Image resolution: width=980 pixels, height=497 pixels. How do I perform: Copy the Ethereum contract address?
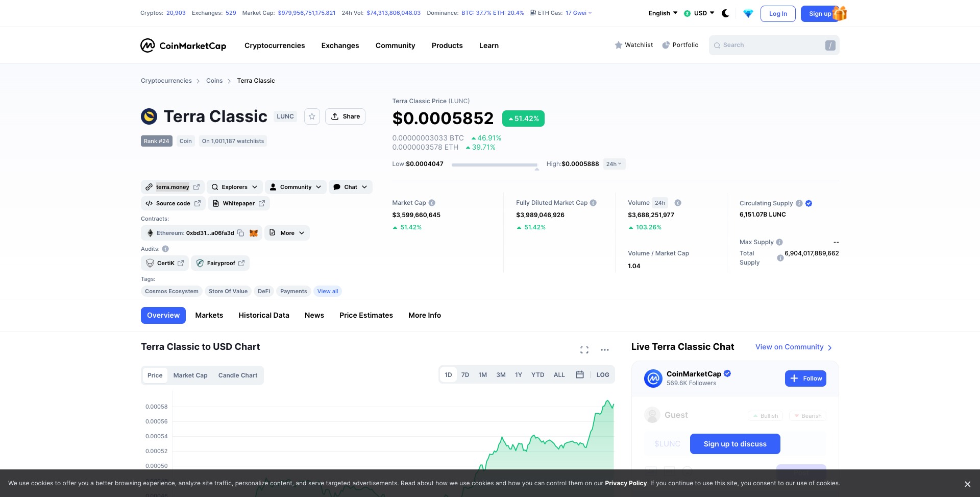pyautogui.click(x=240, y=233)
